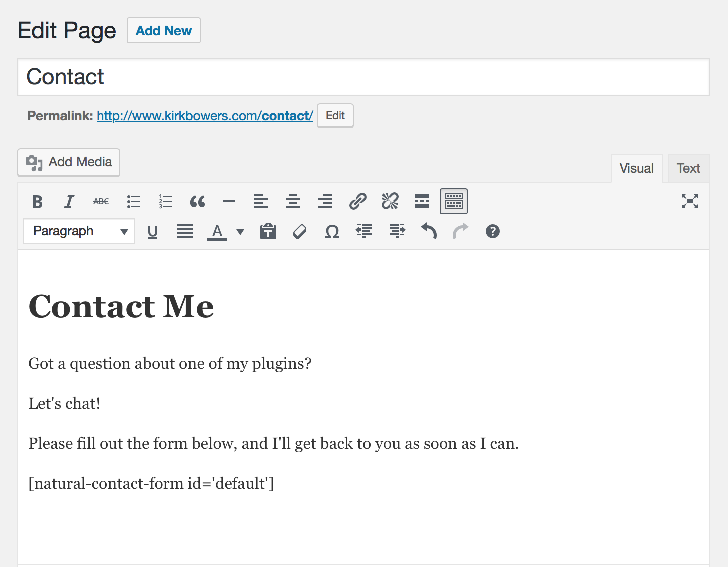
Task: Decrease the indent
Action: [364, 231]
